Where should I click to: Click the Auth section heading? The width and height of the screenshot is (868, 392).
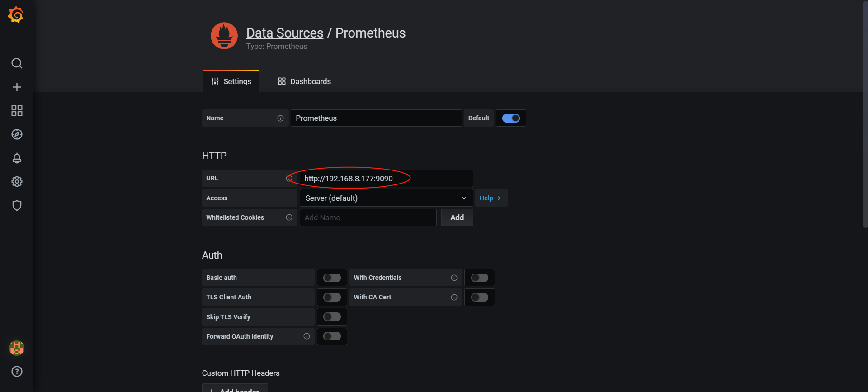pos(212,255)
